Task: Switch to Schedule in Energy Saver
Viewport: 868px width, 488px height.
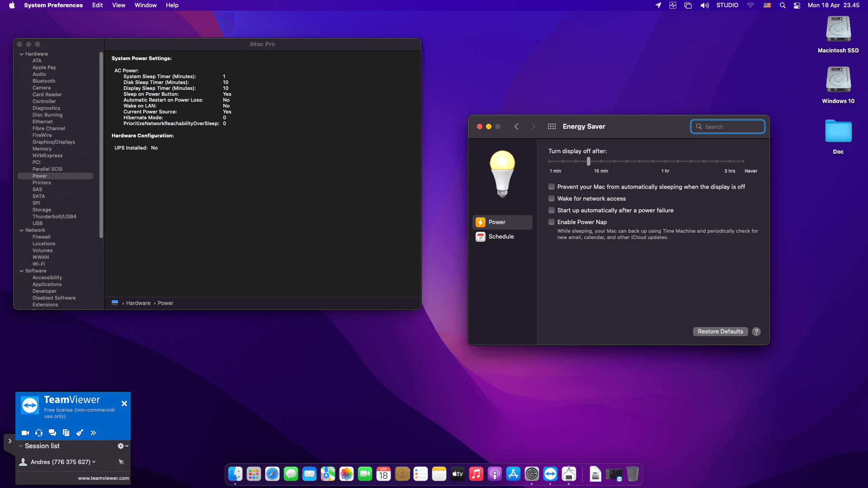Action: (x=502, y=237)
